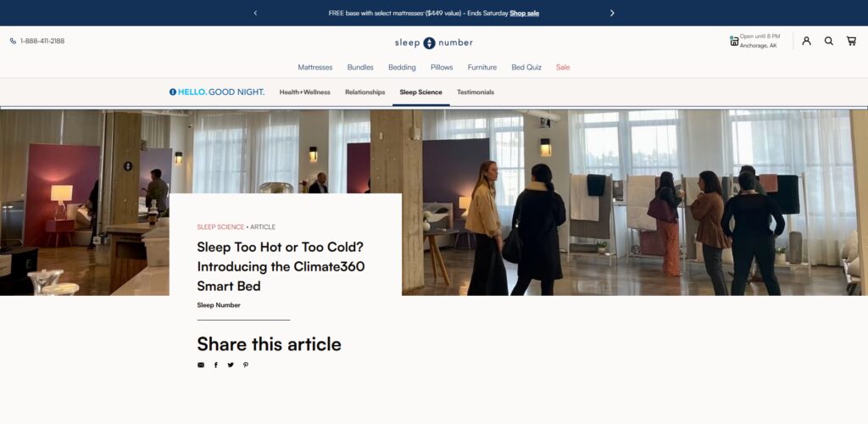Image resolution: width=868 pixels, height=424 pixels.
Task: Share the article on Twitter
Action: tap(231, 365)
